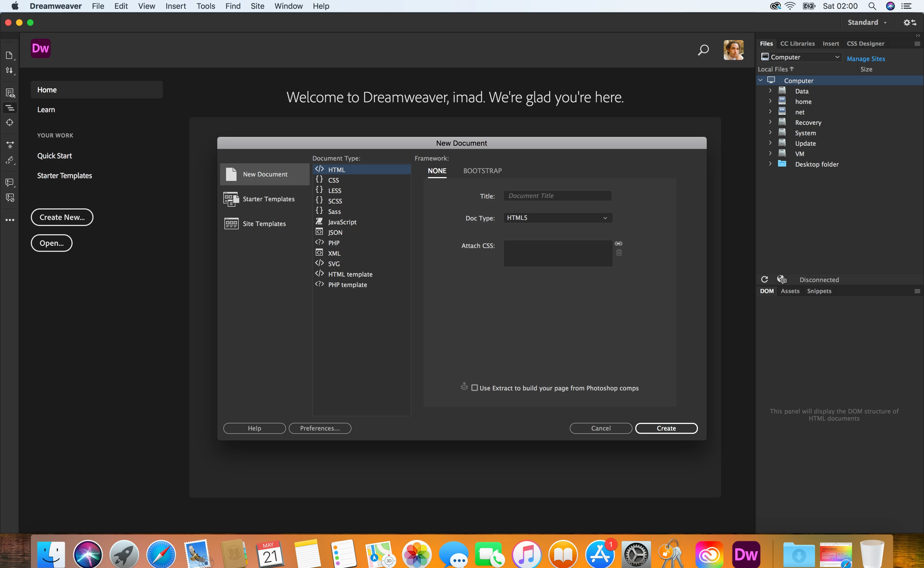Click the Document Title input field
924x568 pixels.
click(x=557, y=196)
